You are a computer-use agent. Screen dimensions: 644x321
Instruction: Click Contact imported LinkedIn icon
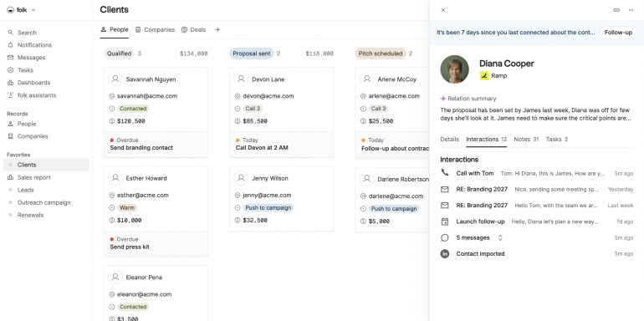pyautogui.click(x=444, y=253)
